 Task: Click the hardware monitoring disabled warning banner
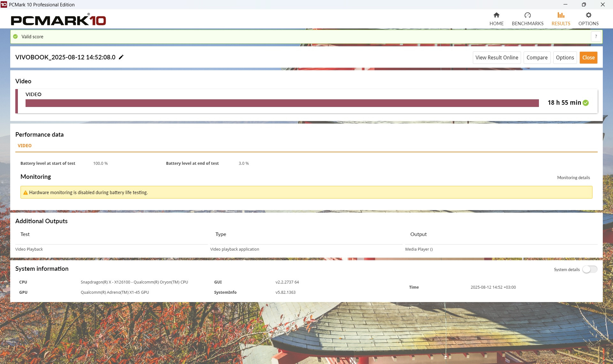[x=306, y=192]
